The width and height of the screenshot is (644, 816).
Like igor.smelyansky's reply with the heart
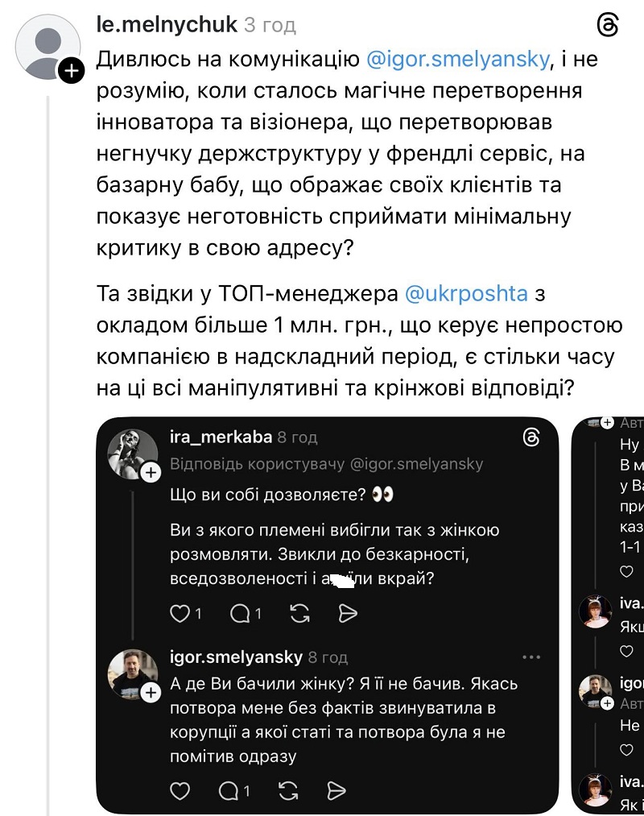pyautogui.click(x=180, y=789)
